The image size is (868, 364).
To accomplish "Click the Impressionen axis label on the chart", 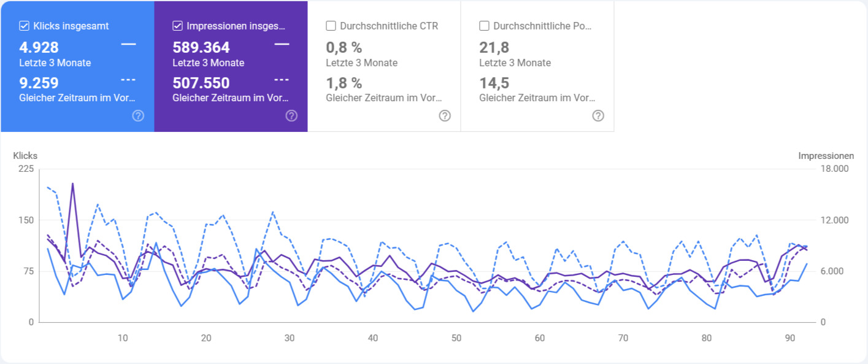I will click(x=826, y=156).
